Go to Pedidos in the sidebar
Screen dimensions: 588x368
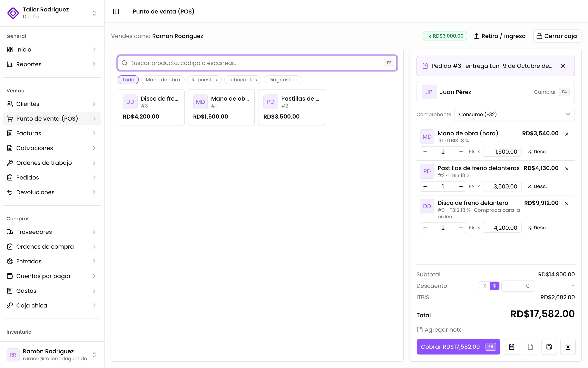click(x=52, y=177)
